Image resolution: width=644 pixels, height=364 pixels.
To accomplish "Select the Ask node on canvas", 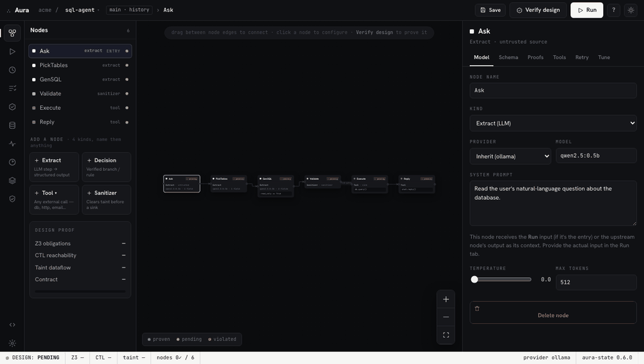I will pos(181,184).
